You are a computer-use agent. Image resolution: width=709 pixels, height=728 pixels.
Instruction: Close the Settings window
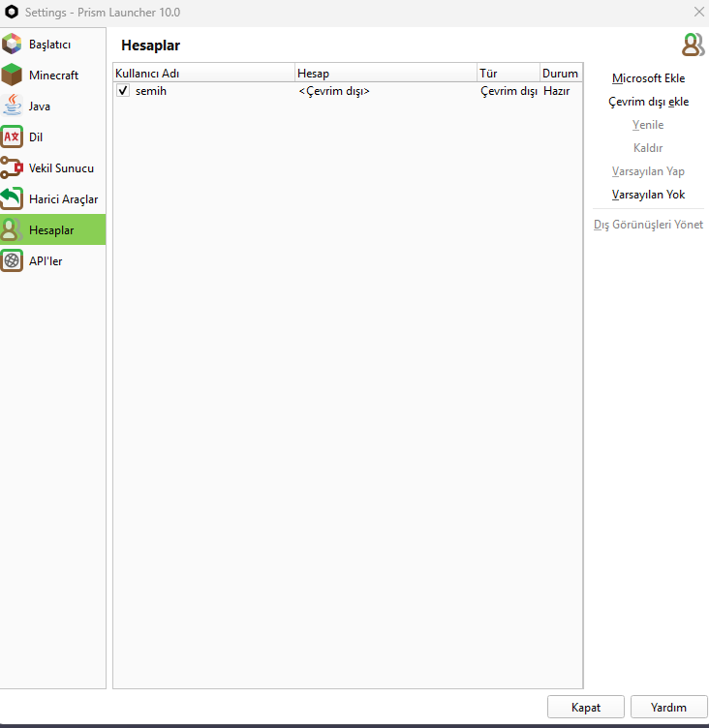point(698,12)
